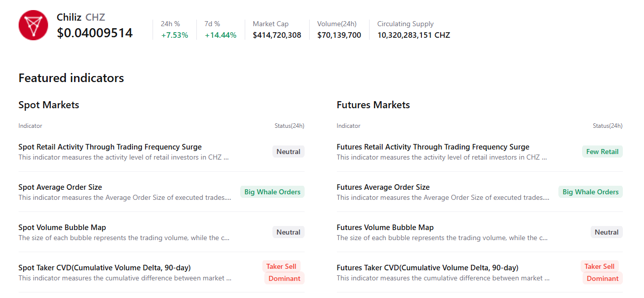Open Spot Retail Activity Through Trading Frequency Surge
644x298 pixels.
point(110,147)
